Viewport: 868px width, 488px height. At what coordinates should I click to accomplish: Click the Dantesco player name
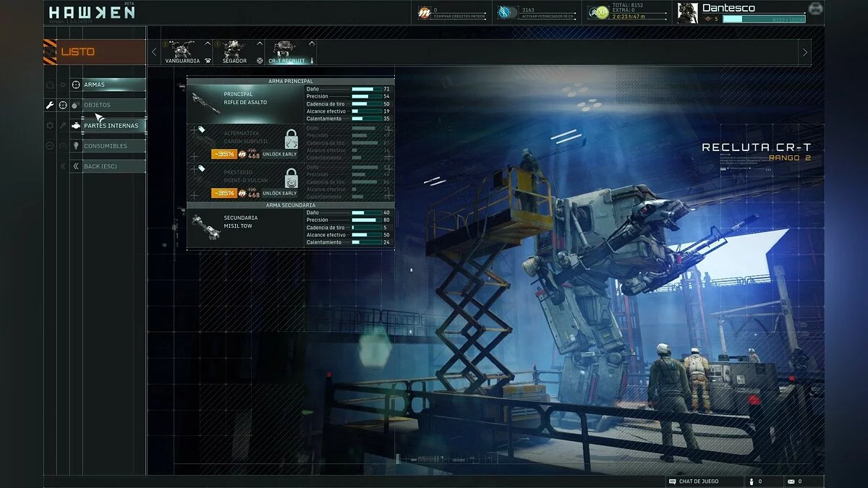pos(728,8)
